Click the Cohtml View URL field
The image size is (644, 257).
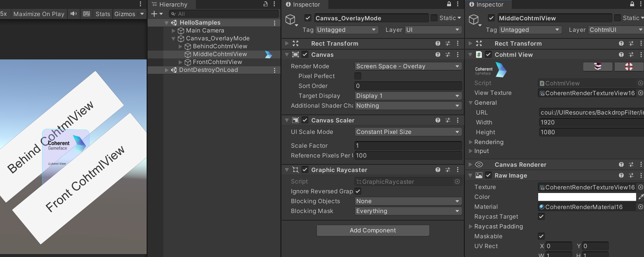click(x=591, y=113)
